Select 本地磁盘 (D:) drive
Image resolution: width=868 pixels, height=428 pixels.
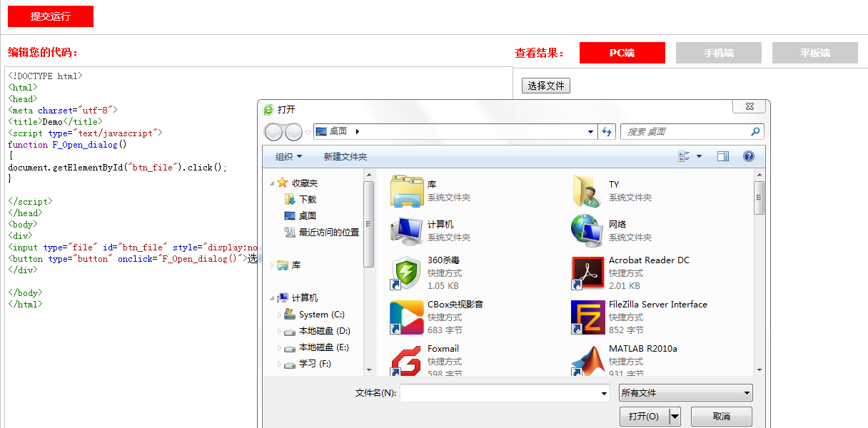[x=325, y=331]
